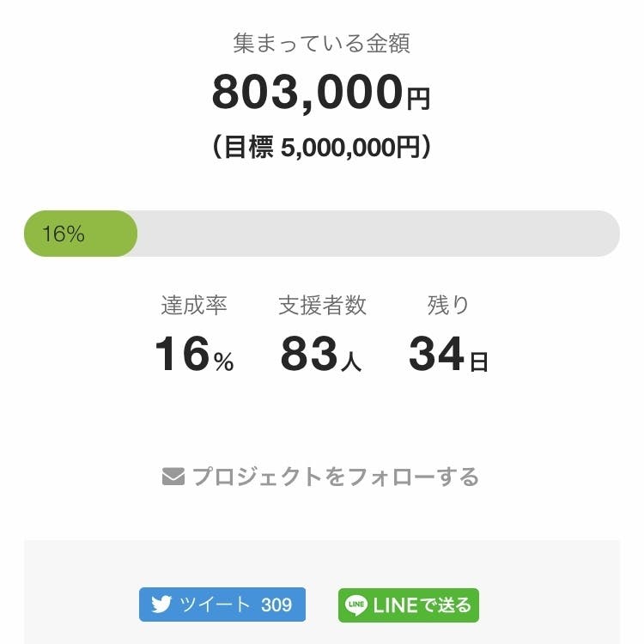Screen dimensions: 644x644
Task: Click the envelope icon beside the follow link
Action: (173, 476)
